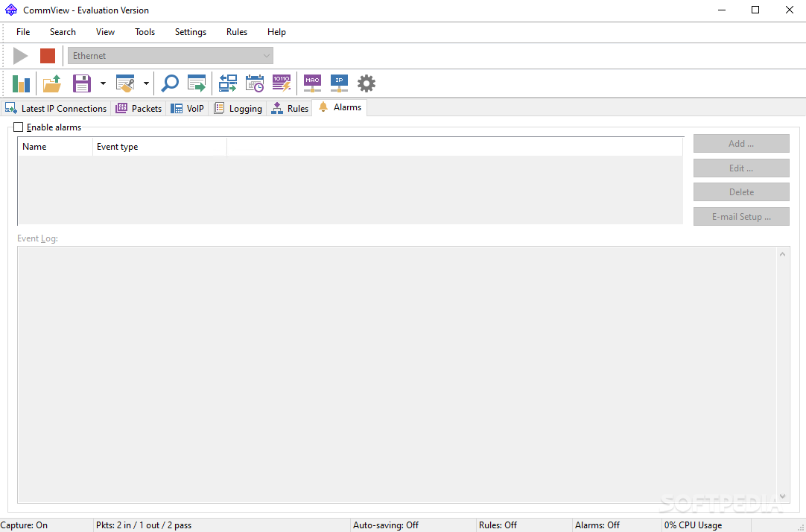This screenshot has height=532, width=806.
Task: Click Event Log scrollbar down arrow
Action: click(782, 496)
